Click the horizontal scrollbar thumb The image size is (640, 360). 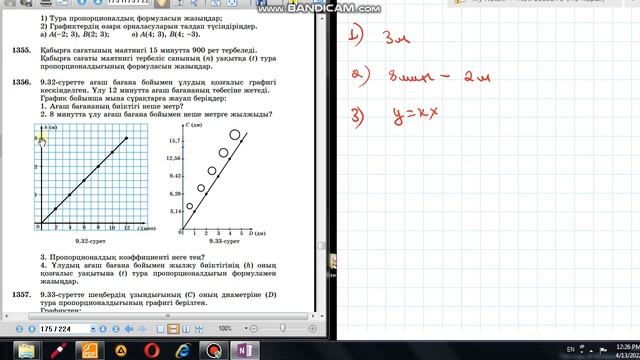point(168,316)
